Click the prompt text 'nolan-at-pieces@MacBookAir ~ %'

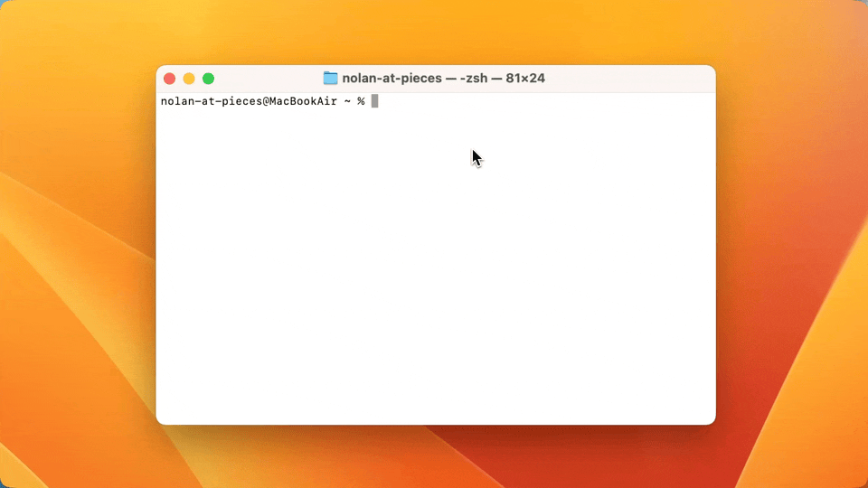pyautogui.click(x=262, y=101)
